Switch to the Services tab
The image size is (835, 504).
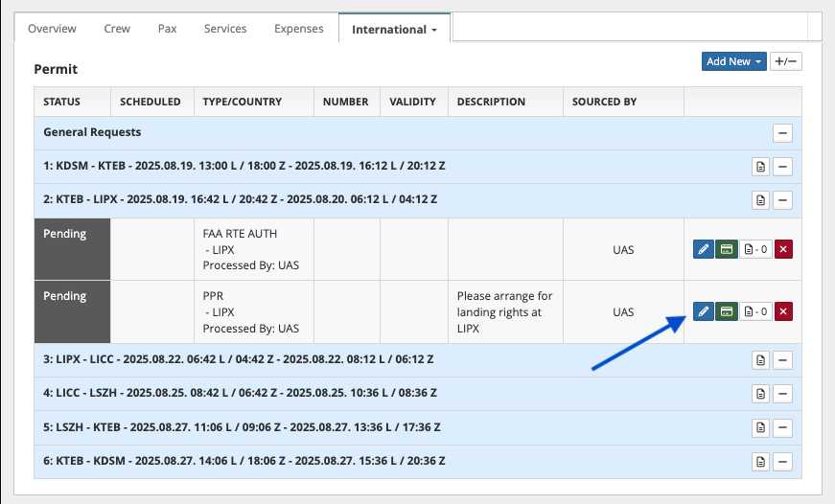(225, 29)
